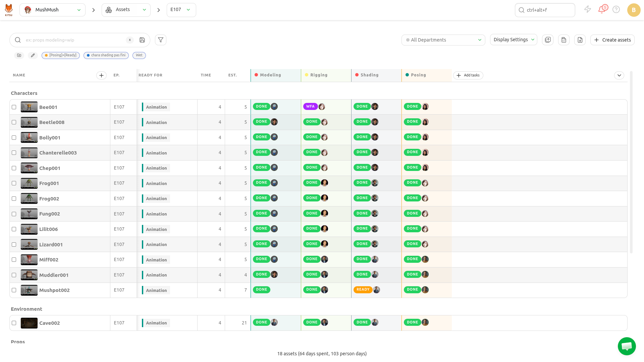Expand the table header chevron menu
644x362 pixels.
click(619, 75)
